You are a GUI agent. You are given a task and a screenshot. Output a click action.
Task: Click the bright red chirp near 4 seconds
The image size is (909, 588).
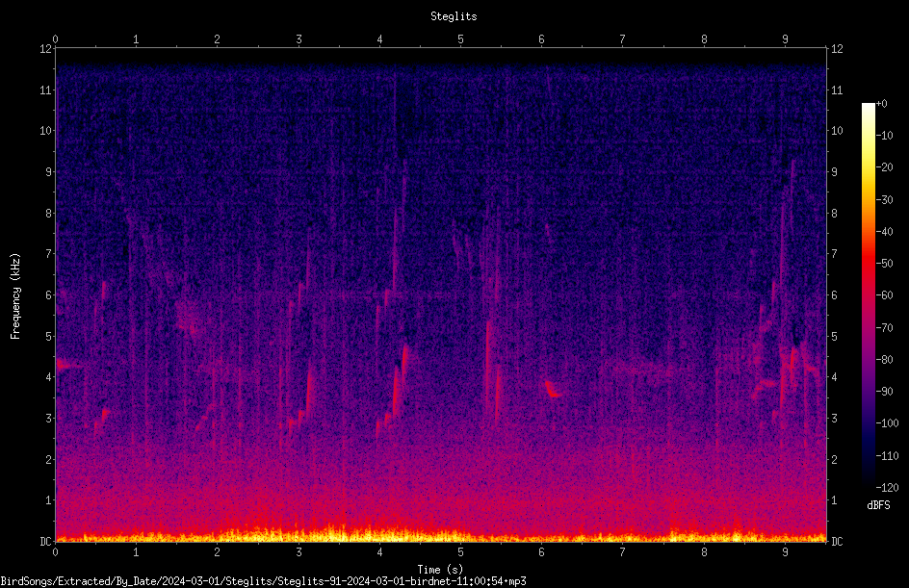point(398,388)
